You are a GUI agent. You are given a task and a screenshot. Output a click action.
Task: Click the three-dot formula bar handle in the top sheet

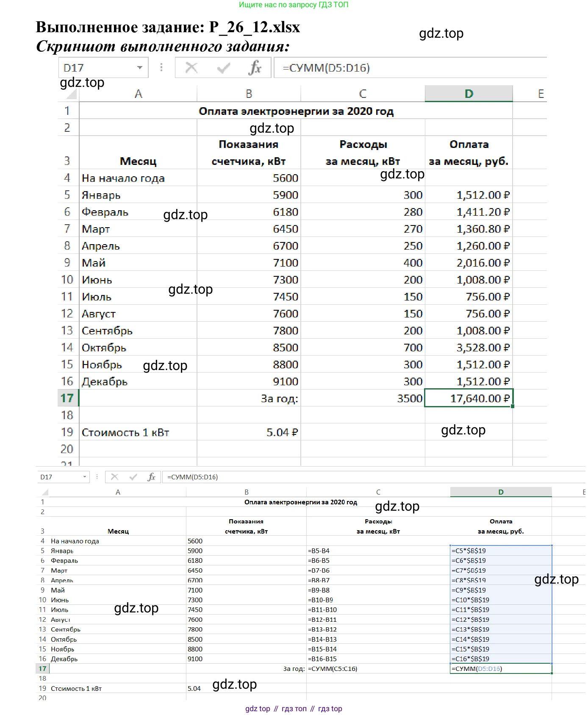point(161,67)
